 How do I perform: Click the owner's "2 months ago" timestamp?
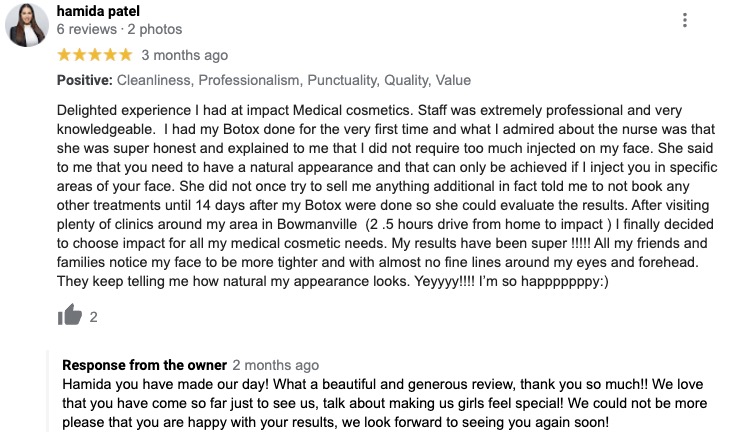[276, 365]
